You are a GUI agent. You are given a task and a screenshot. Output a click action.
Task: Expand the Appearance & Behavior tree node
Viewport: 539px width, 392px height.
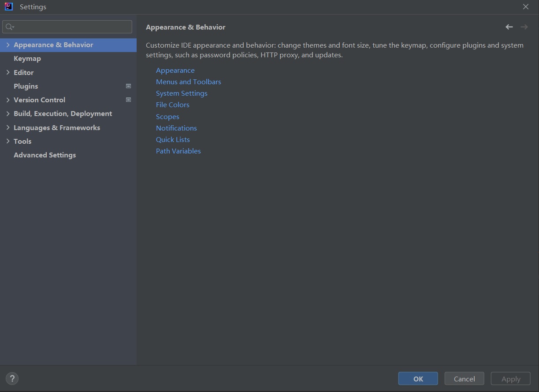[x=8, y=45]
